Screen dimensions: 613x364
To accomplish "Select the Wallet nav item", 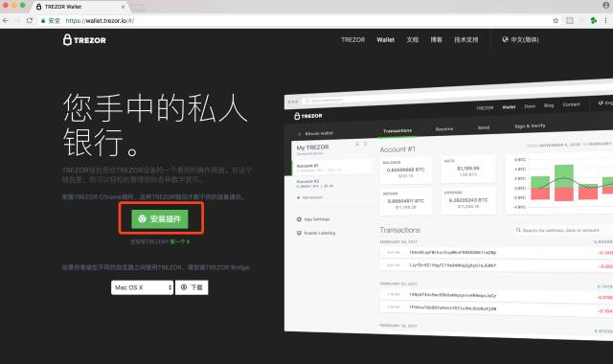I will click(385, 40).
